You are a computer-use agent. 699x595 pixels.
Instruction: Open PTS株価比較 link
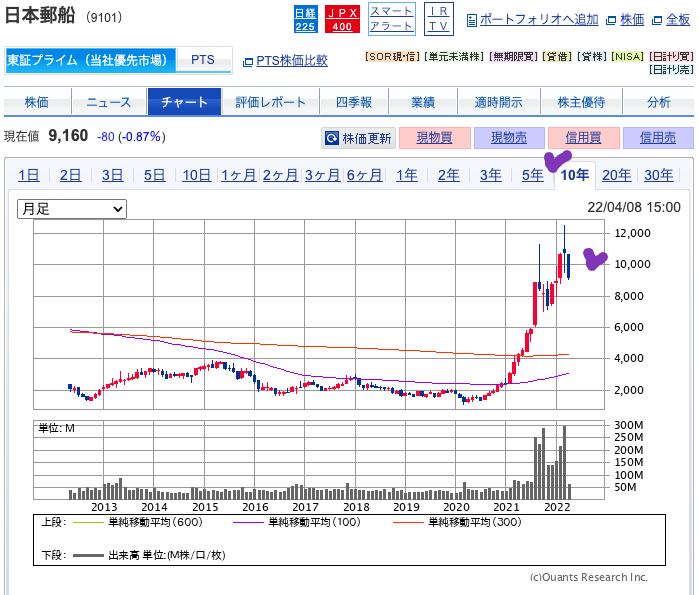(292, 61)
